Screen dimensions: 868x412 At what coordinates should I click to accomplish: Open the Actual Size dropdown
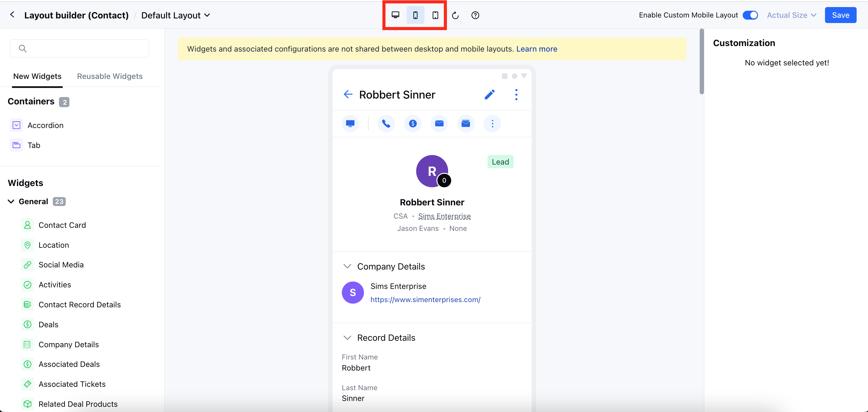pyautogui.click(x=791, y=15)
